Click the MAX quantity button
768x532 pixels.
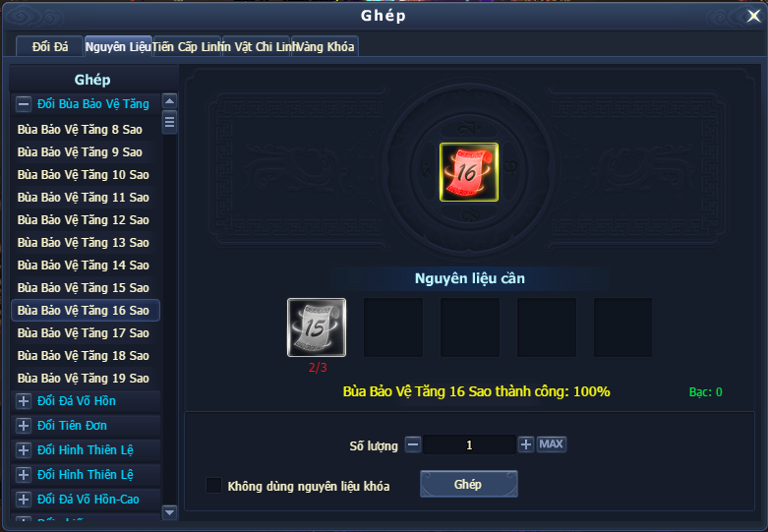551,444
